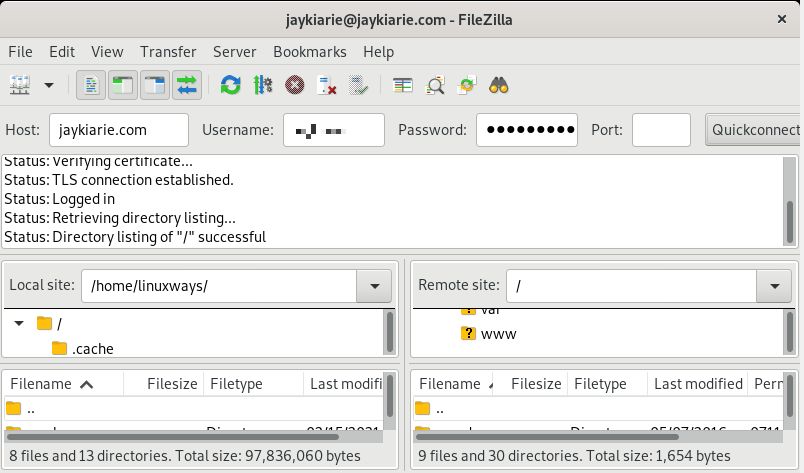This screenshot has width=804, height=473.
Task: Click the "TLS connection established" log line
Action: tap(119, 180)
